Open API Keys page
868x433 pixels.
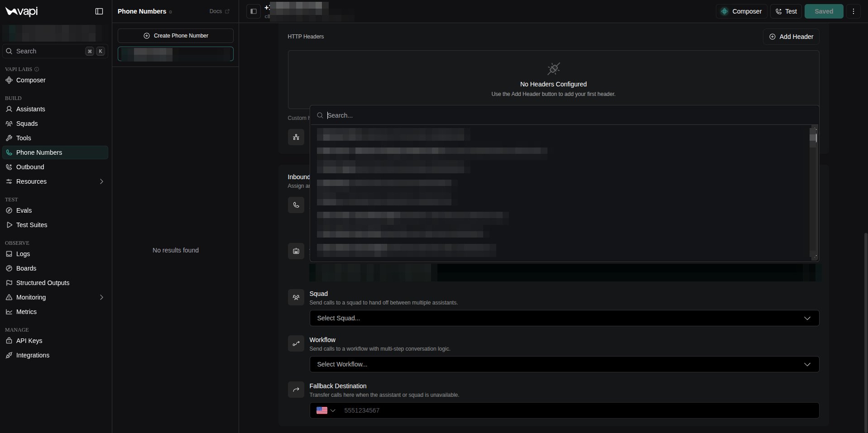click(55, 341)
